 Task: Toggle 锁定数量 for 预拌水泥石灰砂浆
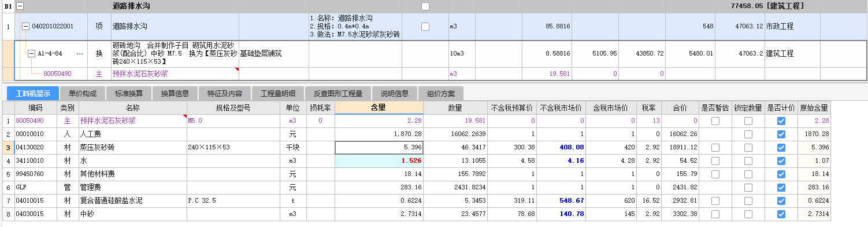pos(748,120)
